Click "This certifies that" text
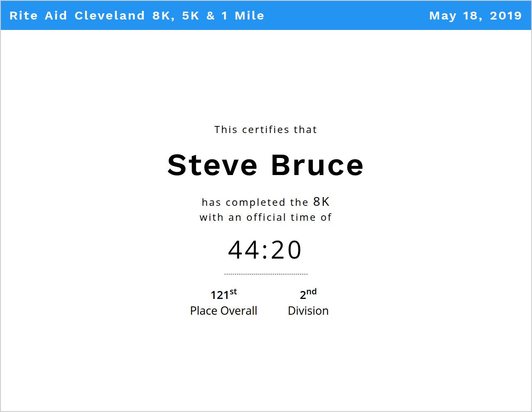 click(x=266, y=130)
